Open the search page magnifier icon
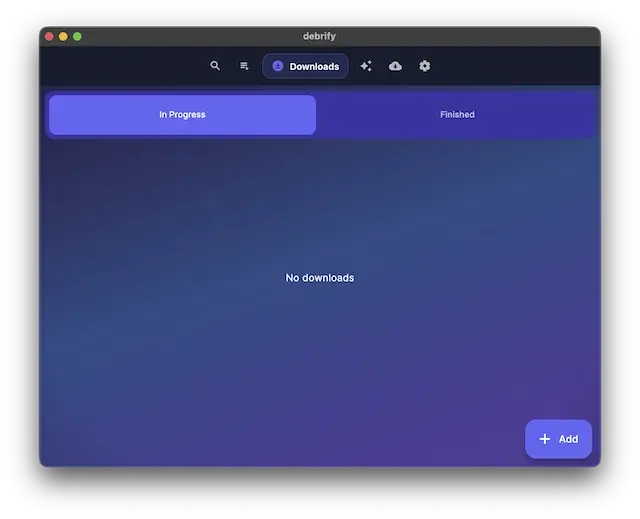The height and width of the screenshot is (519, 640). click(215, 66)
